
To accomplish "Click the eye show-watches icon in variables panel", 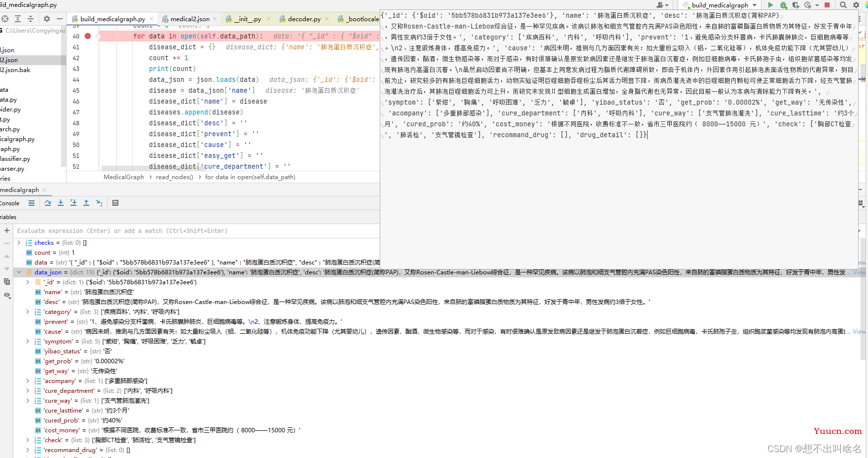I will tap(7, 295).
